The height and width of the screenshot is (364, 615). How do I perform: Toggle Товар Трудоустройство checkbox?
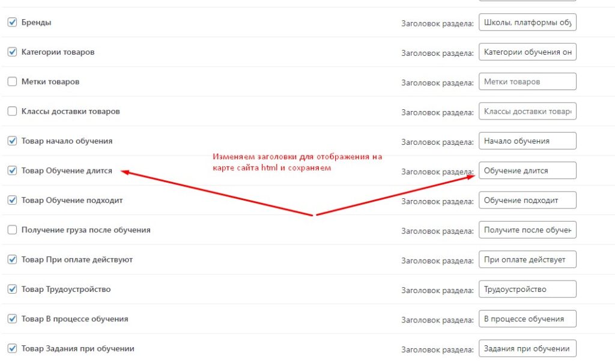(x=12, y=290)
